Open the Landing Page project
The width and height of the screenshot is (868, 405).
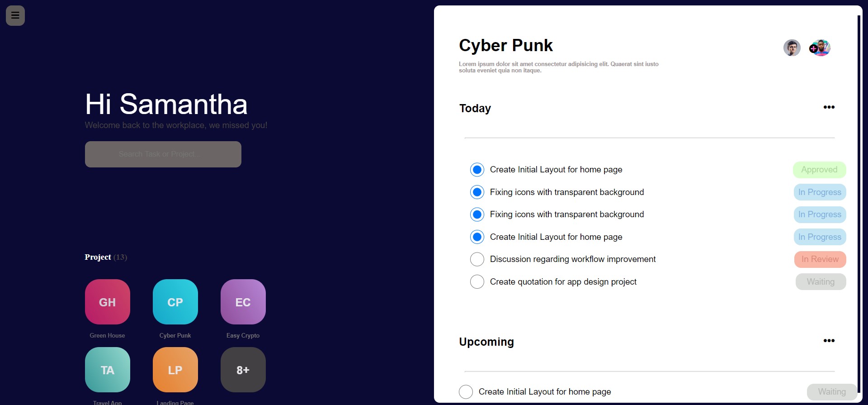(175, 370)
